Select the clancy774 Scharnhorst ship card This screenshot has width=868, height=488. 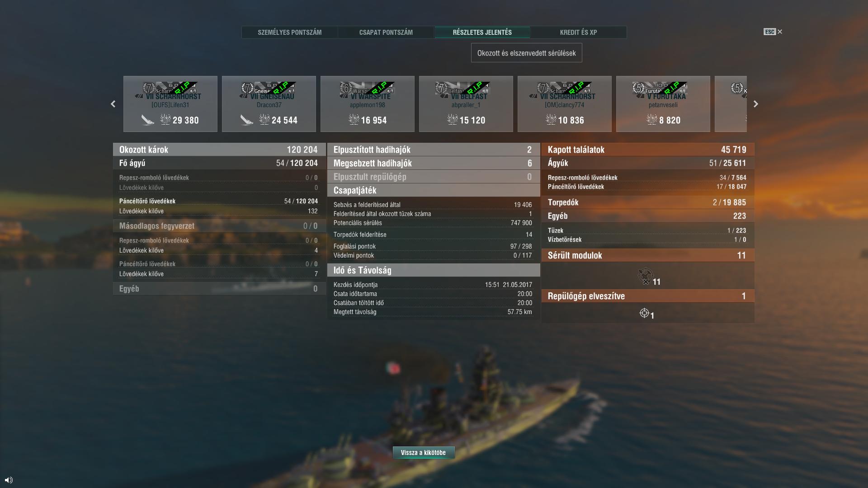point(565,104)
